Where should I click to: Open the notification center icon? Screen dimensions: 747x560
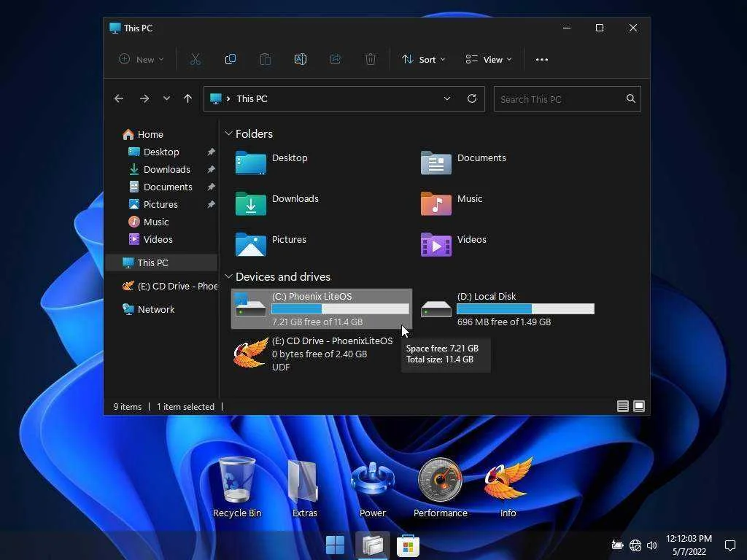point(729,545)
